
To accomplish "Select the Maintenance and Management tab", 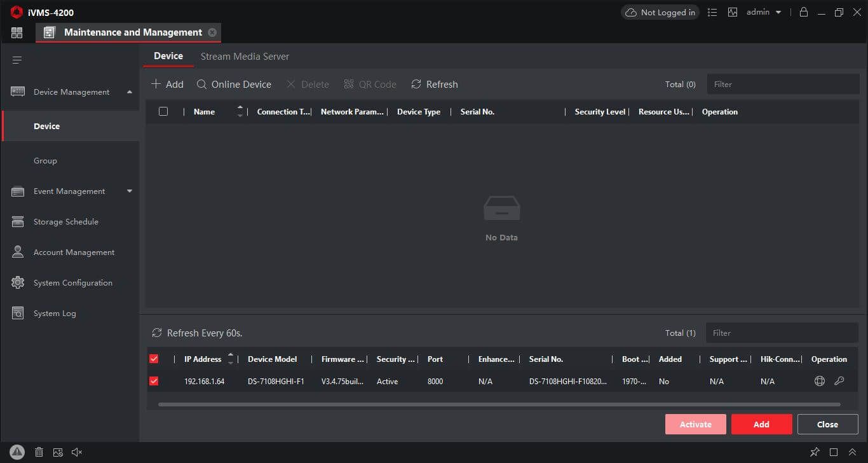I will (x=130, y=32).
